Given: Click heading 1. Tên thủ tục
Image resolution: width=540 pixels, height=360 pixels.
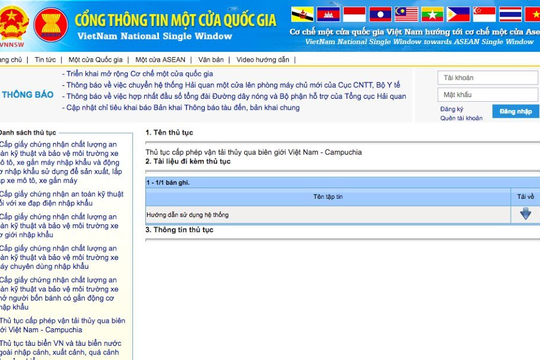Looking at the screenshot, I should pos(169,133).
